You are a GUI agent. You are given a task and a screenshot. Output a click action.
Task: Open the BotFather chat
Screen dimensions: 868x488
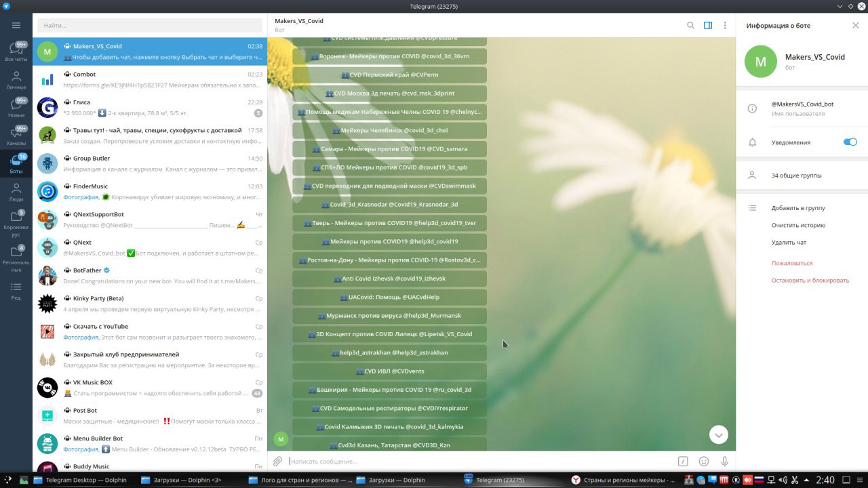tap(150, 275)
